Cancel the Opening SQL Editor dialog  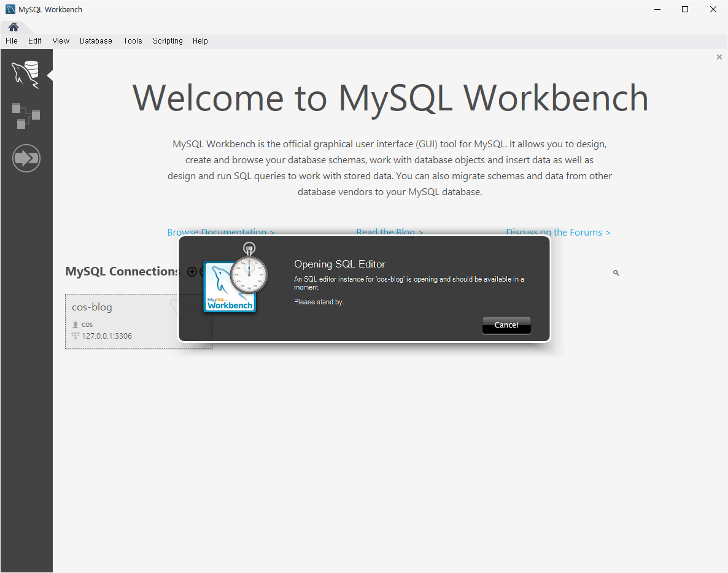coord(506,325)
